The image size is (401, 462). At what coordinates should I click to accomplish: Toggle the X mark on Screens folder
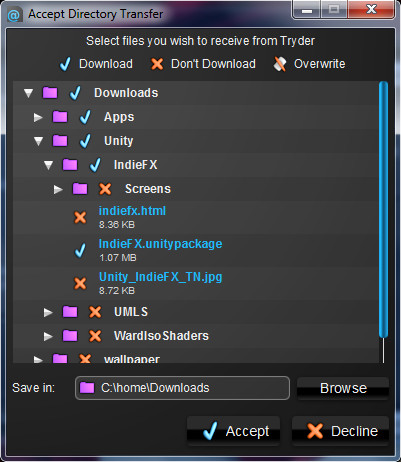(x=105, y=189)
